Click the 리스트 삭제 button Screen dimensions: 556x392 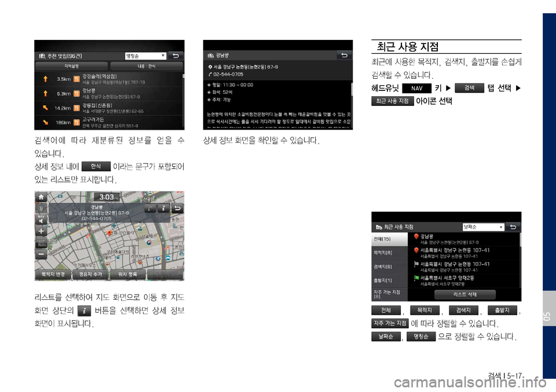coord(465,295)
